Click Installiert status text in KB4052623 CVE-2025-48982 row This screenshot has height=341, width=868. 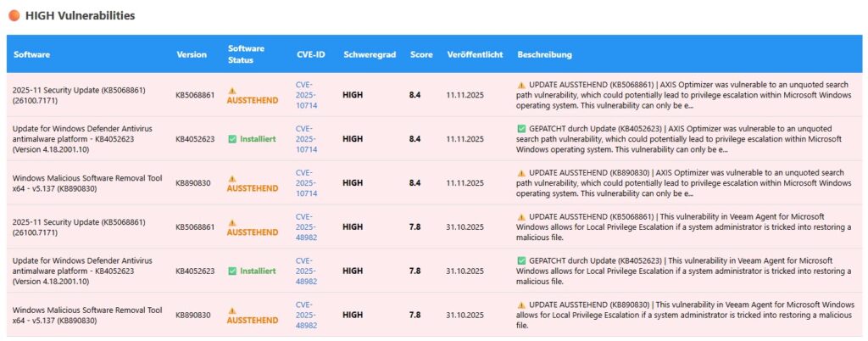click(258, 271)
